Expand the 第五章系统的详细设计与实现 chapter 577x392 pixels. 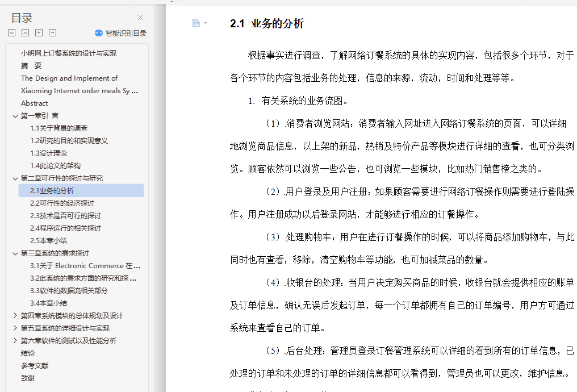[x=15, y=328]
